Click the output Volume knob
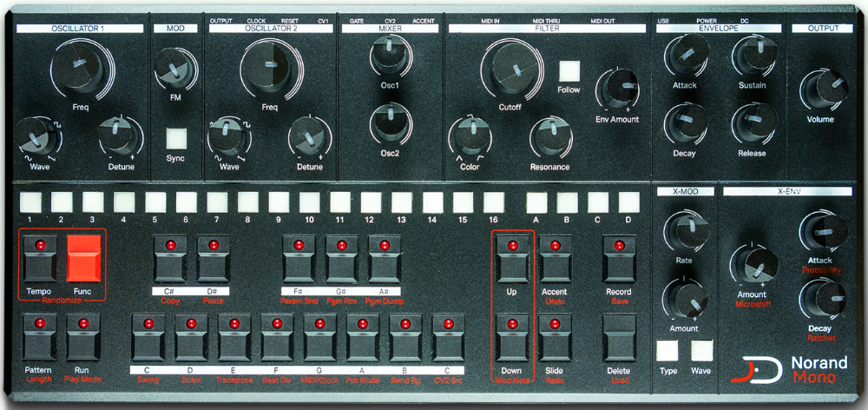The width and height of the screenshot is (868, 410). click(x=820, y=90)
